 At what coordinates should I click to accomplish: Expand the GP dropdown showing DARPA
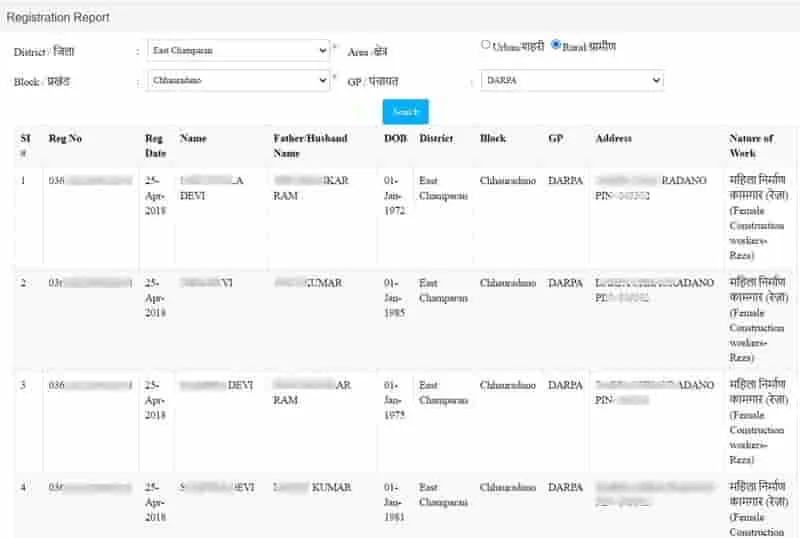pos(572,80)
